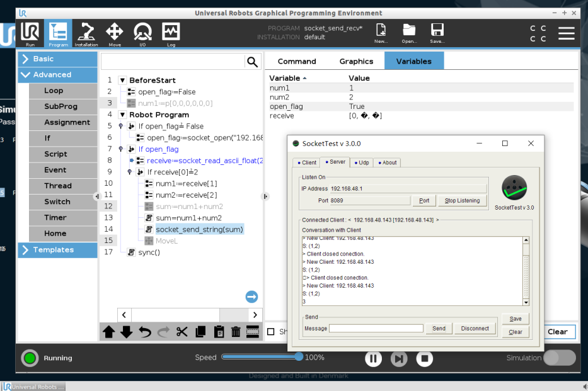588x391 pixels.
Task: Collapse the left command sidebar handle
Action: point(97,196)
